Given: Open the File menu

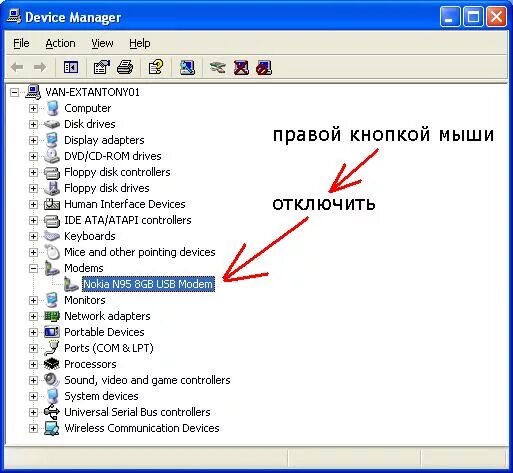Looking at the screenshot, I should pos(21,43).
